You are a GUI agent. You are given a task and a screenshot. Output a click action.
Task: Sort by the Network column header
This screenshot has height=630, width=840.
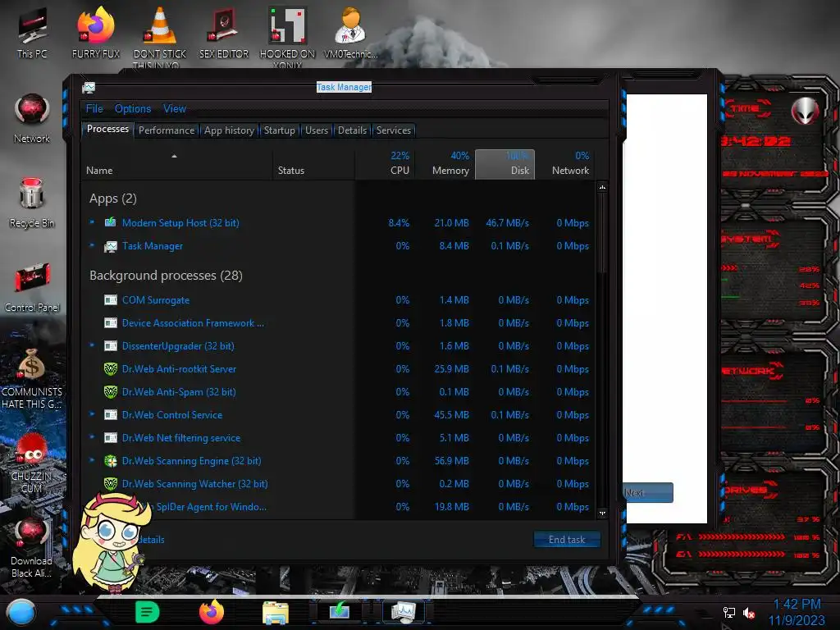565,163
